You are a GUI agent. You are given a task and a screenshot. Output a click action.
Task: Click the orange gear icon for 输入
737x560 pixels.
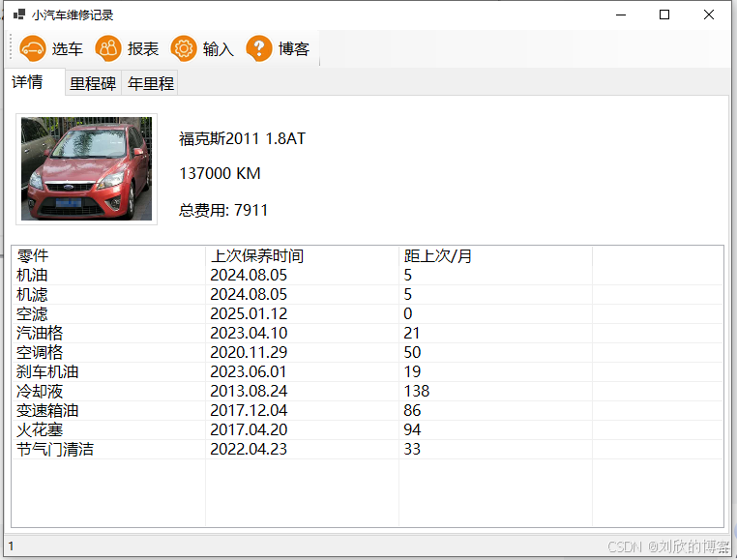point(184,48)
